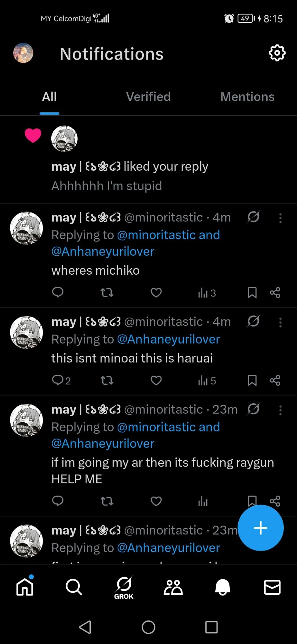
Task: Open your profile avatar beside Notifications
Action: (x=23, y=53)
